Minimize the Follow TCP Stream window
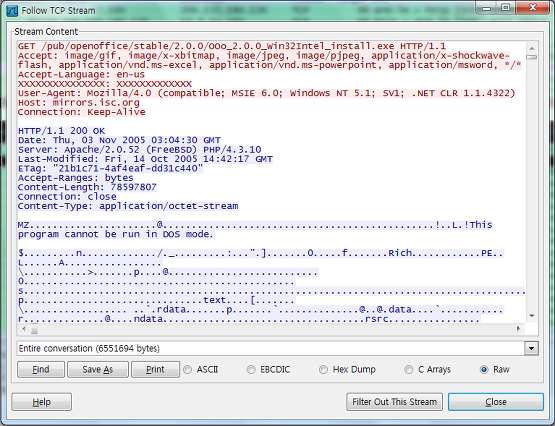 tap(486, 8)
